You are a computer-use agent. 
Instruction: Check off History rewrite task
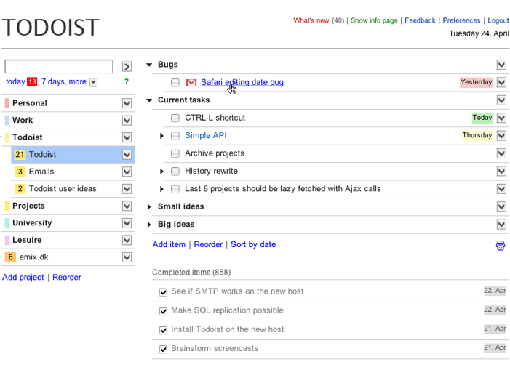(x=175, y=171)
